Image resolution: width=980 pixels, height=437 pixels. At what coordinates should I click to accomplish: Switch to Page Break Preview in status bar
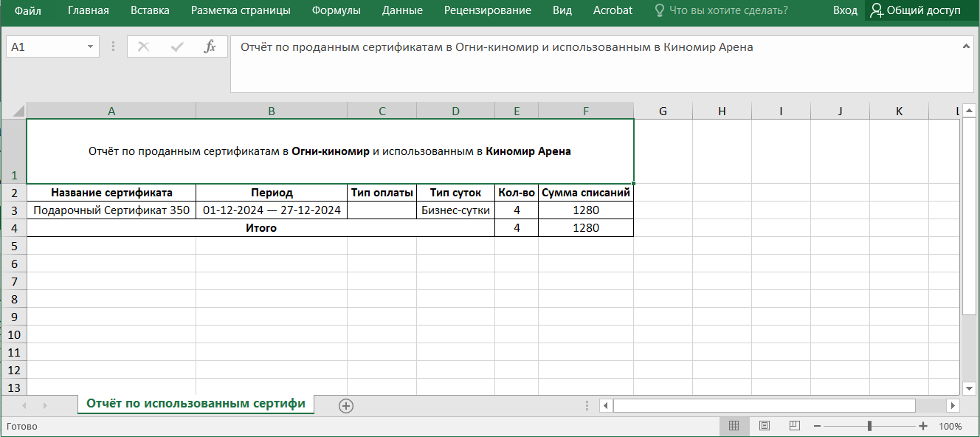click(794, 426)
